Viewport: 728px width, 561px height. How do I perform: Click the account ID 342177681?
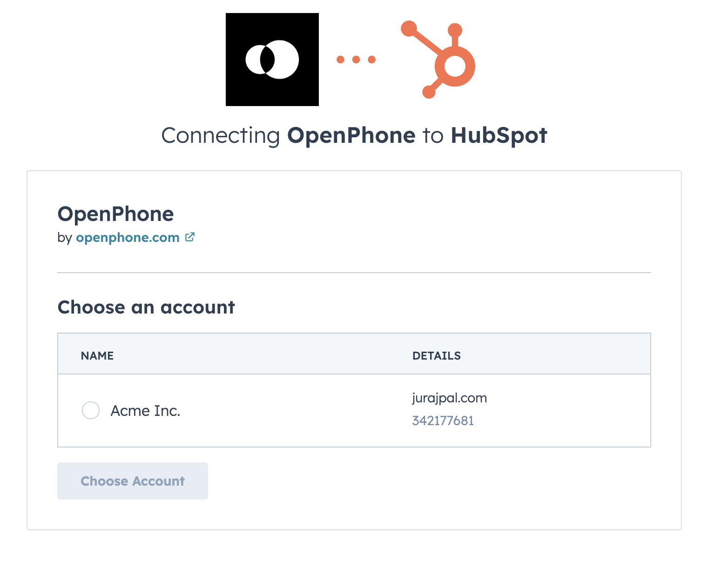pos(443,421)
